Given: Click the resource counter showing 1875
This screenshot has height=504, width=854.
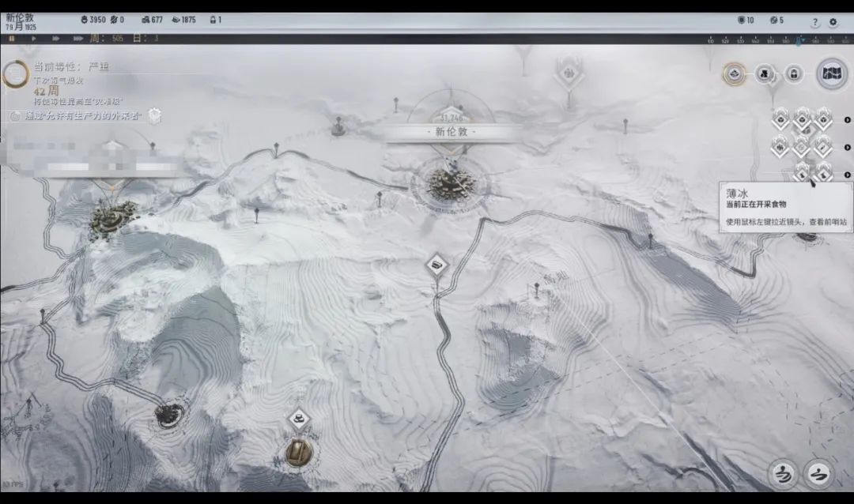Looking at the screenshot, I should 183,20.
